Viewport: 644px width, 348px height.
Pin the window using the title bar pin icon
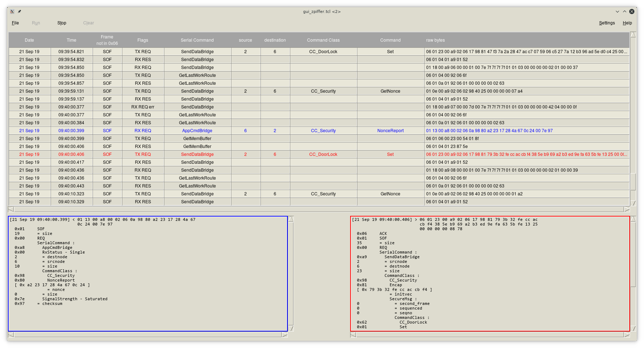click(x=19, y=11)
